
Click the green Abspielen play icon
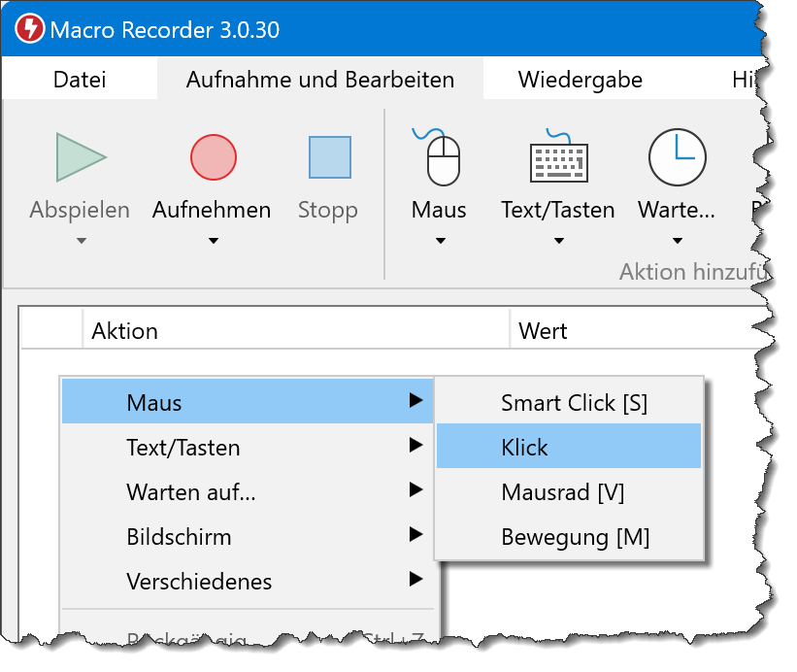click(81, 157)
